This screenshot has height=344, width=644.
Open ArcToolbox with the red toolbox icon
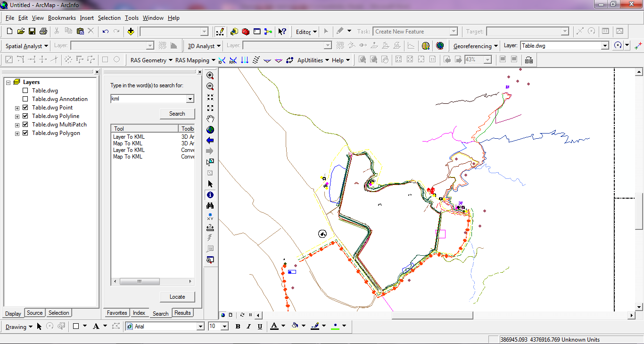(x=246, y=32)
